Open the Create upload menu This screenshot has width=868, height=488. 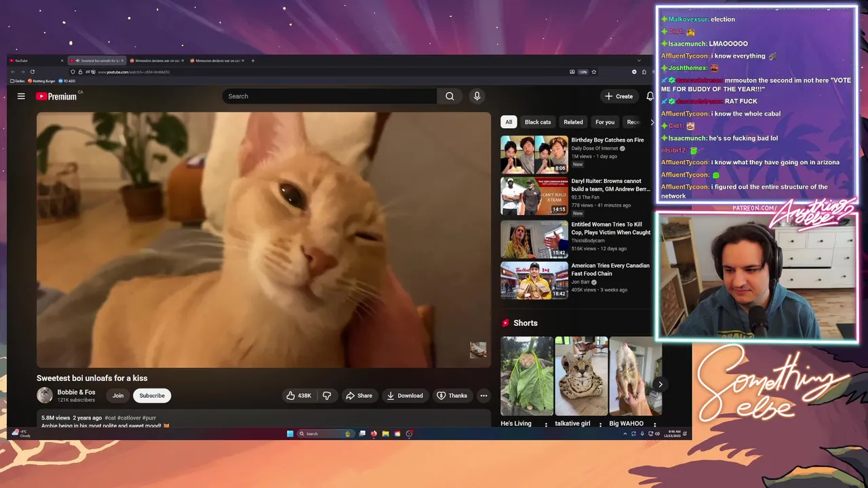tap(619, 96)
